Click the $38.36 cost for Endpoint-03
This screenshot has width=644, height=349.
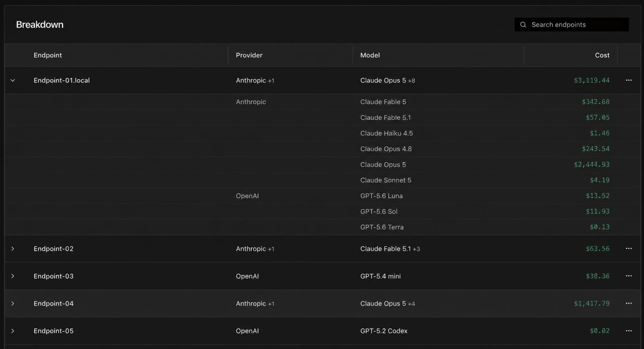(x=598, y=276)
